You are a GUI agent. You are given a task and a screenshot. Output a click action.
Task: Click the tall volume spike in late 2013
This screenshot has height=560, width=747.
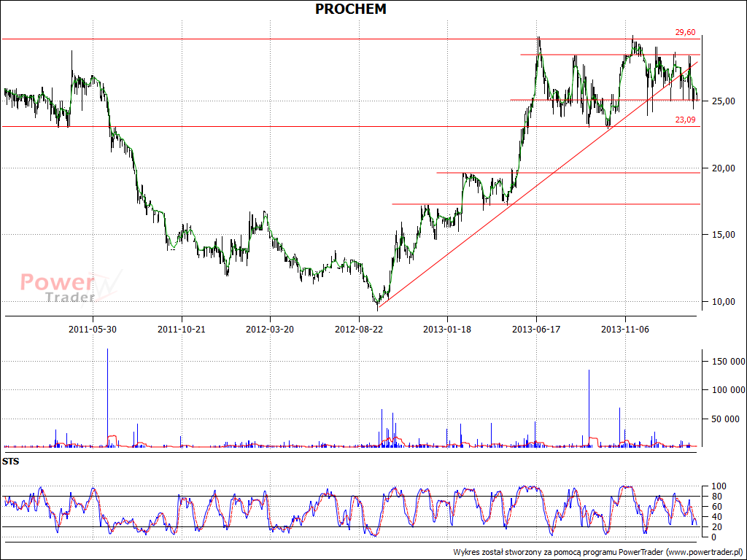click(589, 408)
